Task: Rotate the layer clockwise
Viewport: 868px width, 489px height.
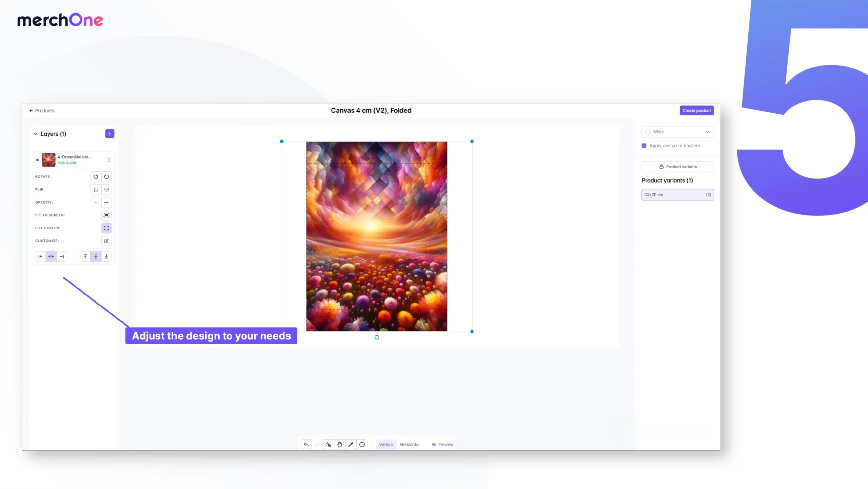Action: click(106, 177)
